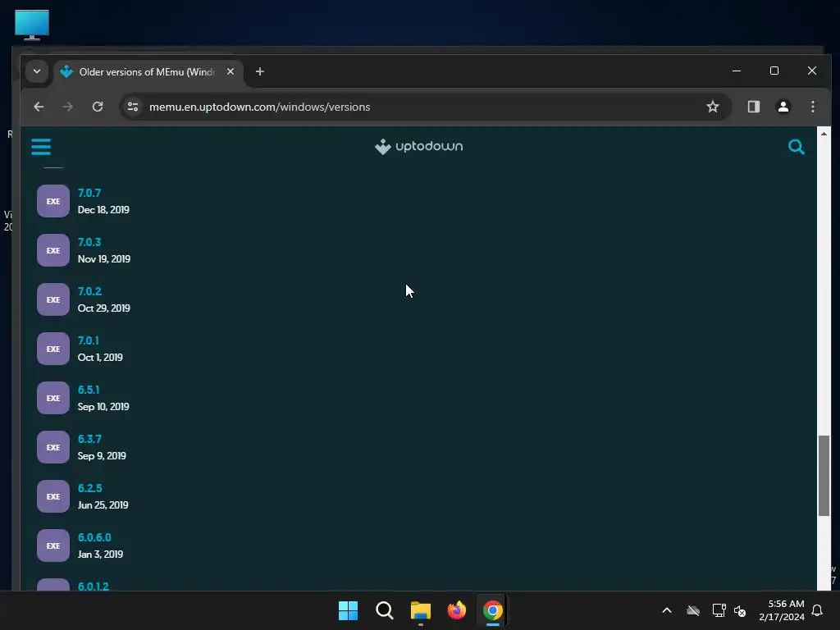
Task: Click the EXE icon for version 6.3.7
Action: pos(53,447)
